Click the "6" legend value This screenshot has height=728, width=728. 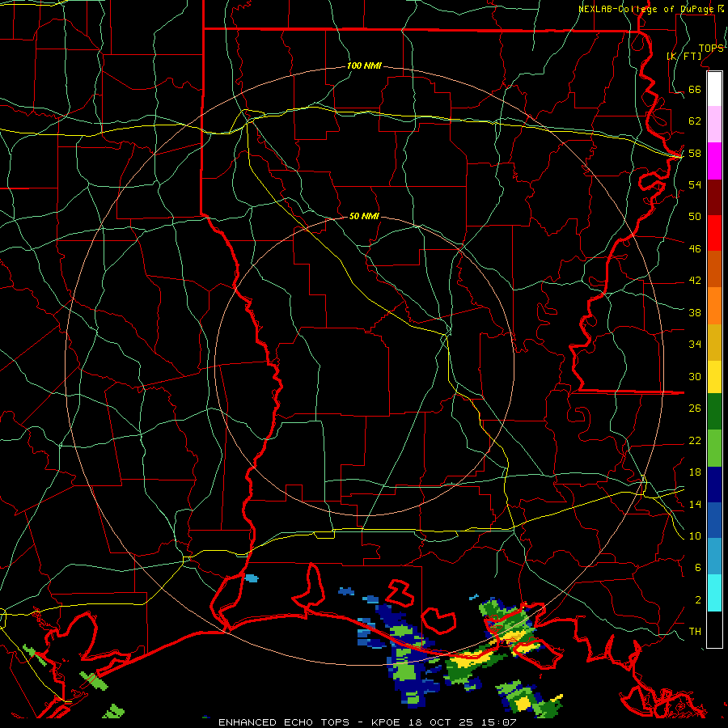point(698,567)
